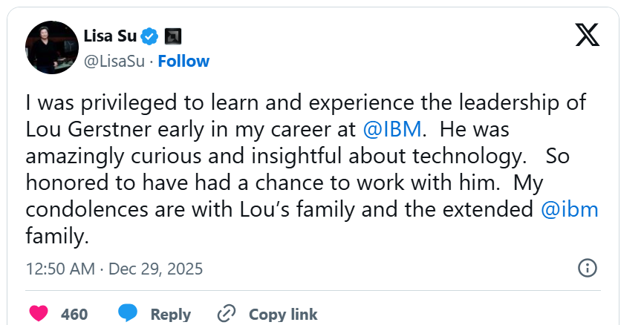Like the tweet with the heart icon
This screenshot has height=325, width=644.
click(38, 313)
